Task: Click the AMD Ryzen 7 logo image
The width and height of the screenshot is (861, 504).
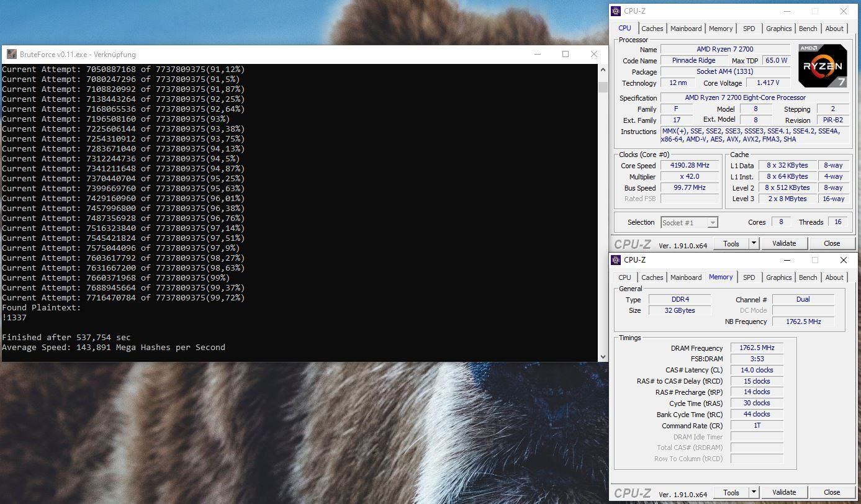Action: tap(823, 66)
